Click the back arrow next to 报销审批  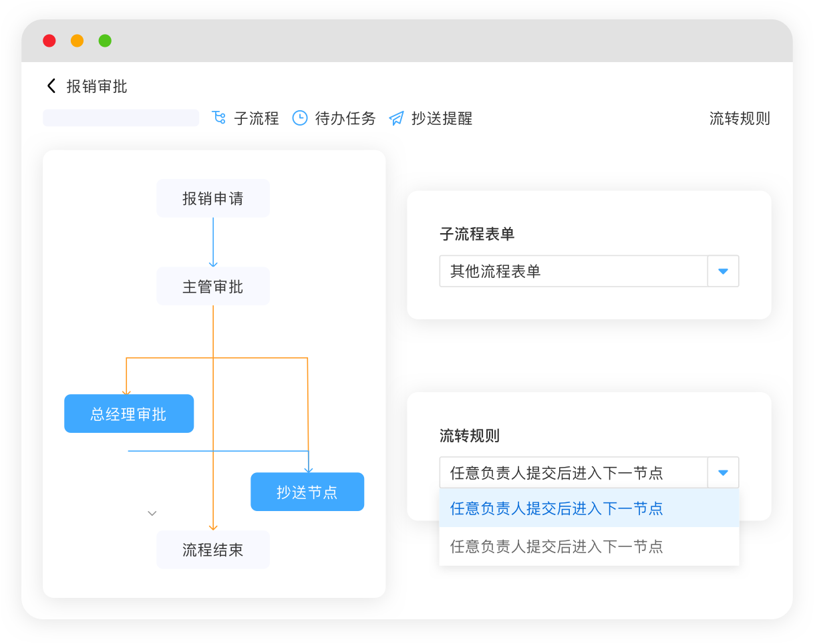point(51,86)
